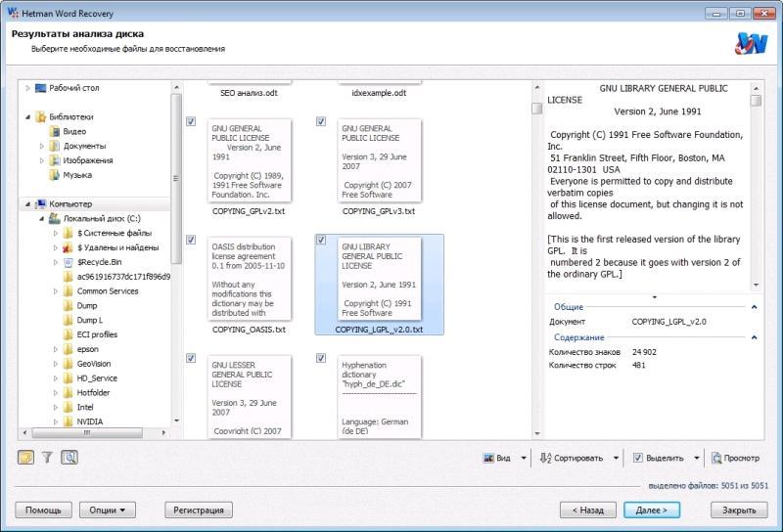
Task: Click the search magnifier icon
Action: 69,457
